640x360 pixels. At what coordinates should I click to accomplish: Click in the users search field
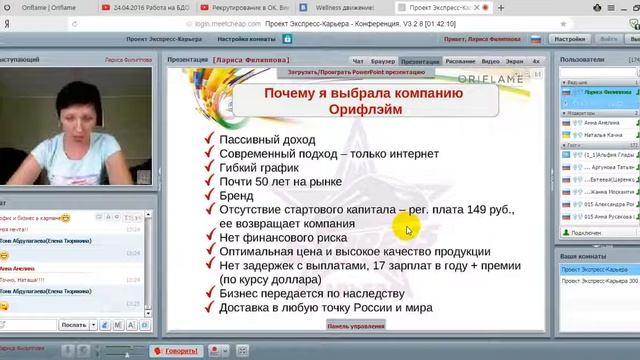[x=598, y=72]
